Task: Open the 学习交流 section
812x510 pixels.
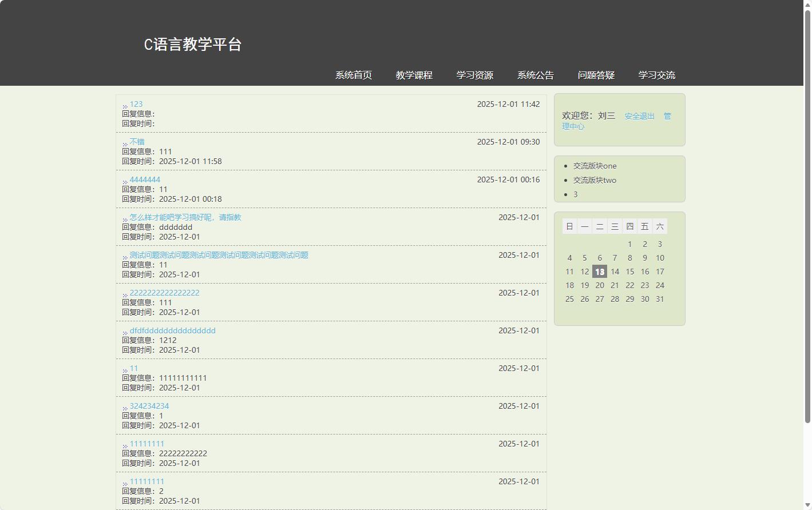Action: coord(656,75)
